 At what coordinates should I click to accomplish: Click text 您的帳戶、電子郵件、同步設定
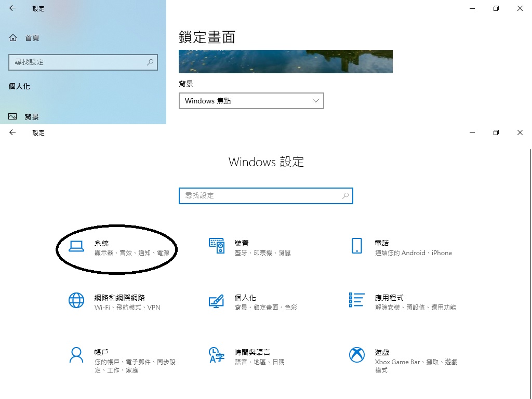135,366
